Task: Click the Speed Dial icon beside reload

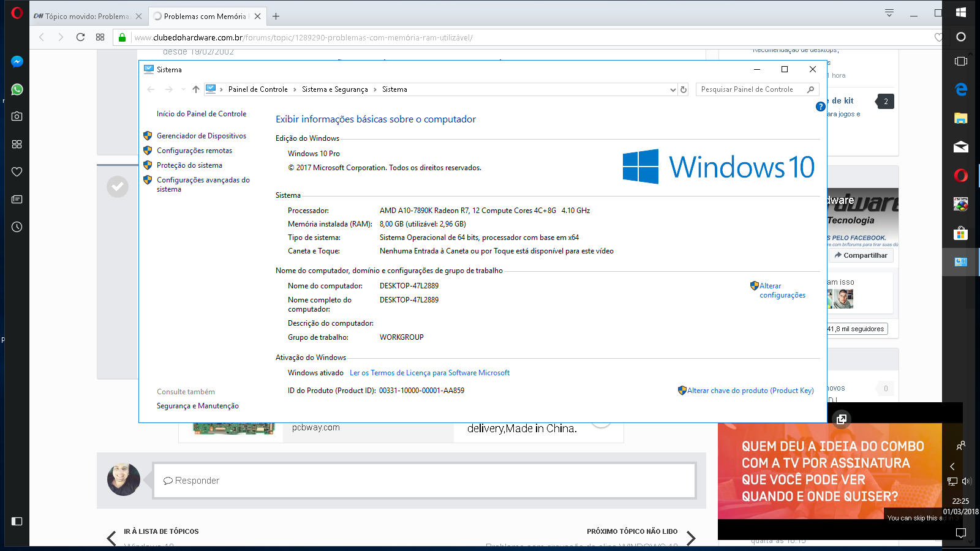Action: click(100, 37)
